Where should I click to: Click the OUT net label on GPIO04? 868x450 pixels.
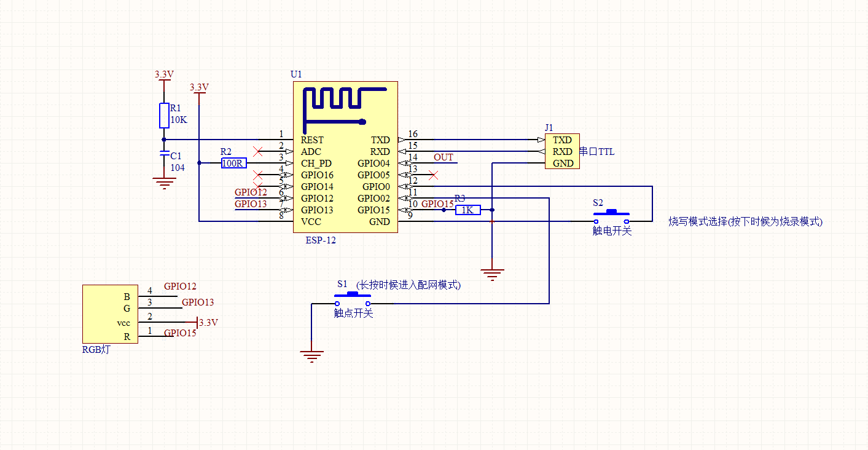(x=444, y=157)
